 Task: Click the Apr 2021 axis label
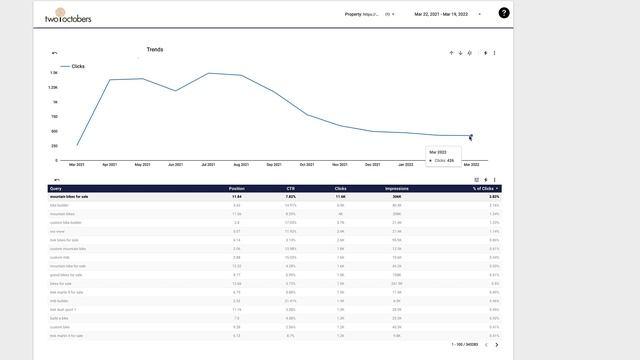(109, 164)
